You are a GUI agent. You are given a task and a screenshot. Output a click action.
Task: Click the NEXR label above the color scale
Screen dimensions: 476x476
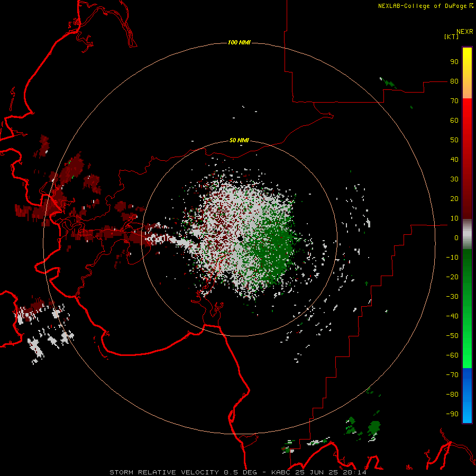(465, 32)
